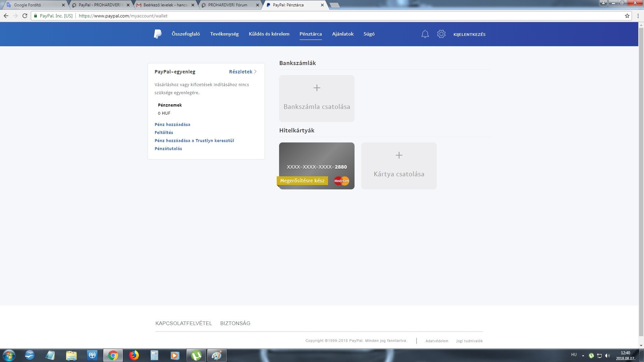Image resolution: width=644 pixels, height=362 pixels.
Task: Open Chrome three-dot menu
Action: click(x=638, y=16)
